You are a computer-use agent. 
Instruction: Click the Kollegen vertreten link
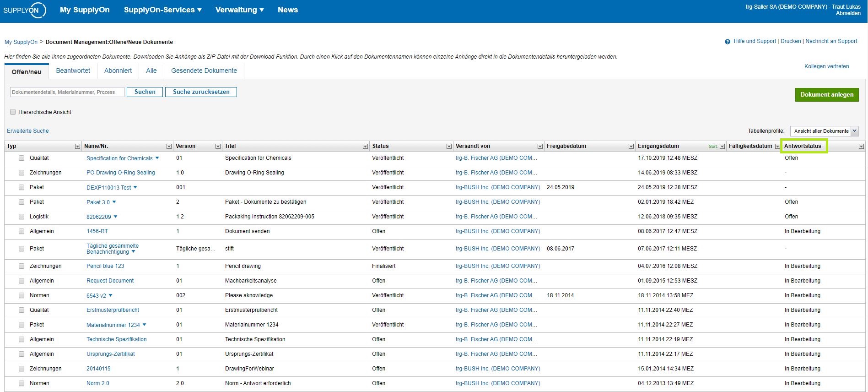(826, 66)
